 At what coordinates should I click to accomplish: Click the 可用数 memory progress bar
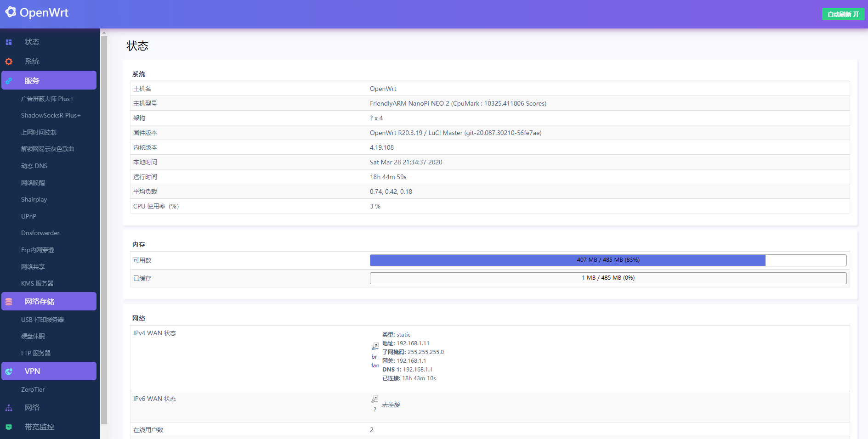[608, 260]
